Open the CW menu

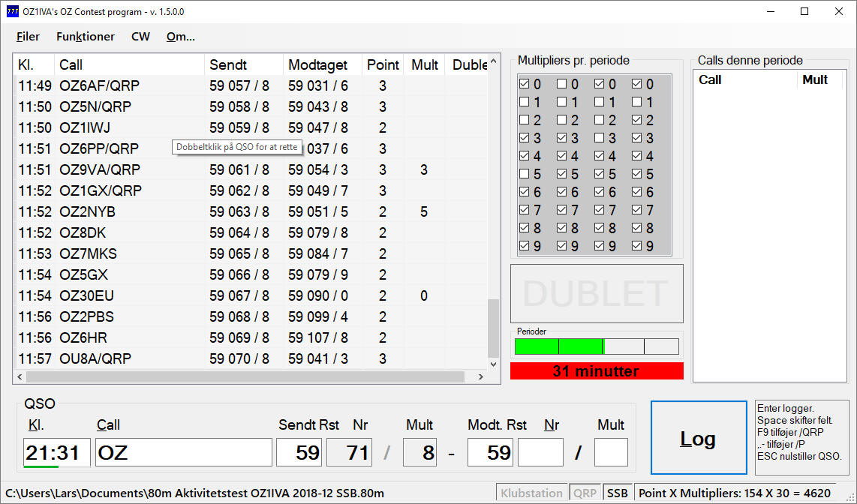(140, 37)
